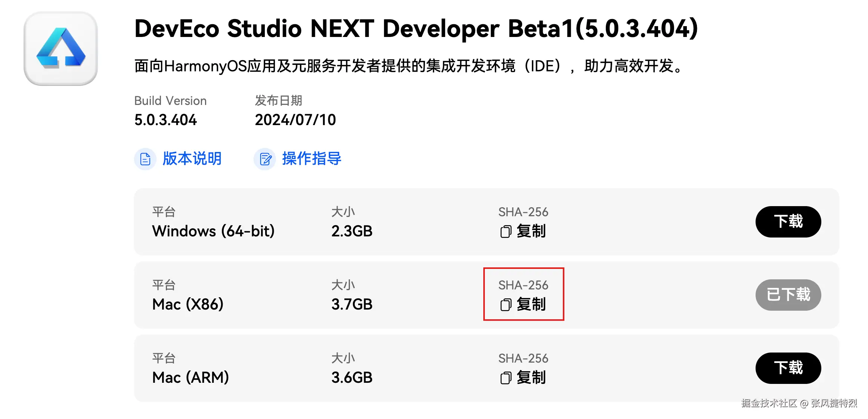Click the copy icon in Windows (64-bit) row
Screen dimensions: 868x419
[x=505, y=232]
